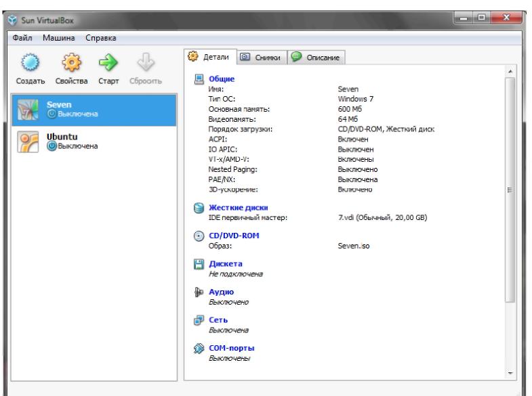
Task: Start the machine with green Старт arrow
Action: pyautogui.click(x=108, y=63)
